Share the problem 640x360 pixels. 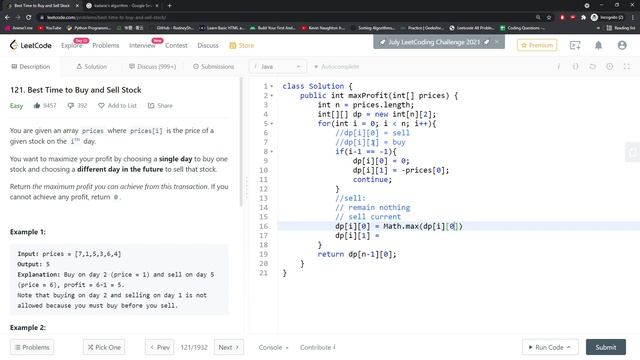(160, 106)
